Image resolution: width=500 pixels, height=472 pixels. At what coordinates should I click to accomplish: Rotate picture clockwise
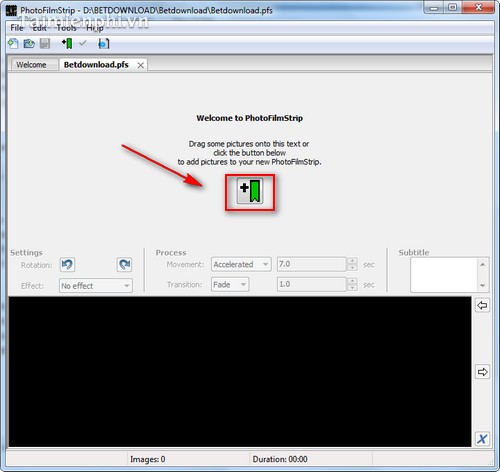pyautogui.click(x=125, y=265)
